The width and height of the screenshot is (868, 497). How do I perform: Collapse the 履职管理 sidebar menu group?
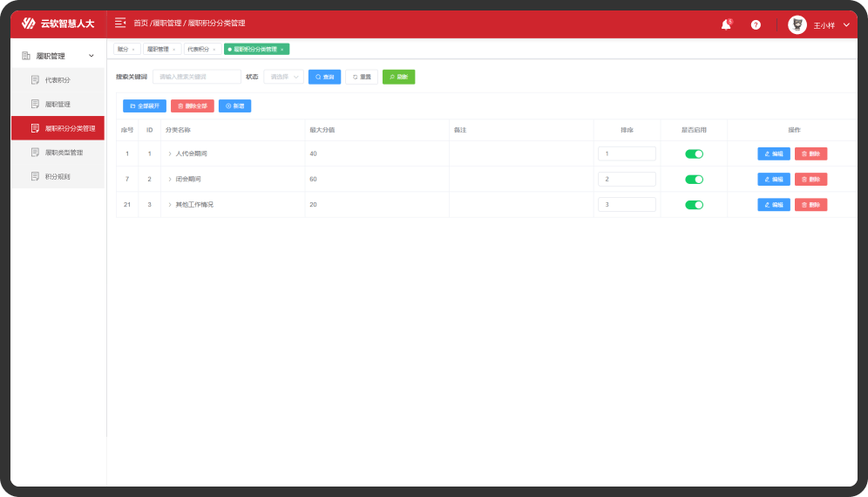click(x=92, y=56)
